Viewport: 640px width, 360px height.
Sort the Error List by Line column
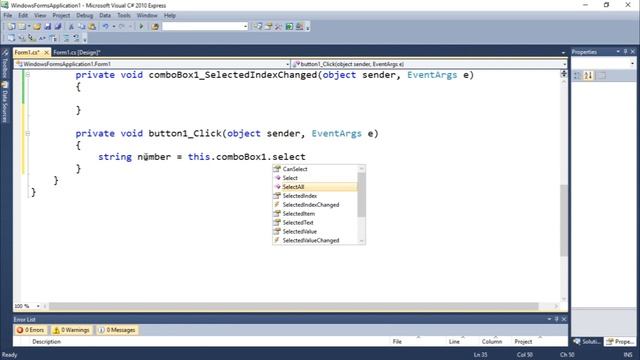tap(454, 342)
